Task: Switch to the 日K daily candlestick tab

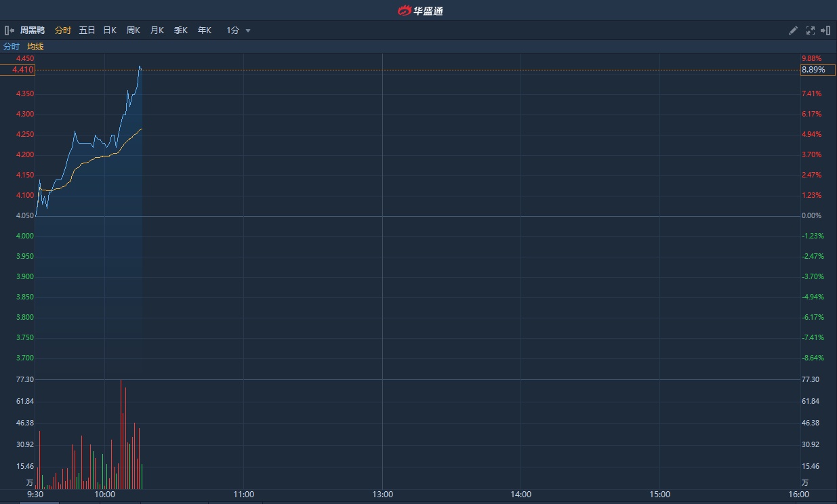Action: (x=110, y=30)
